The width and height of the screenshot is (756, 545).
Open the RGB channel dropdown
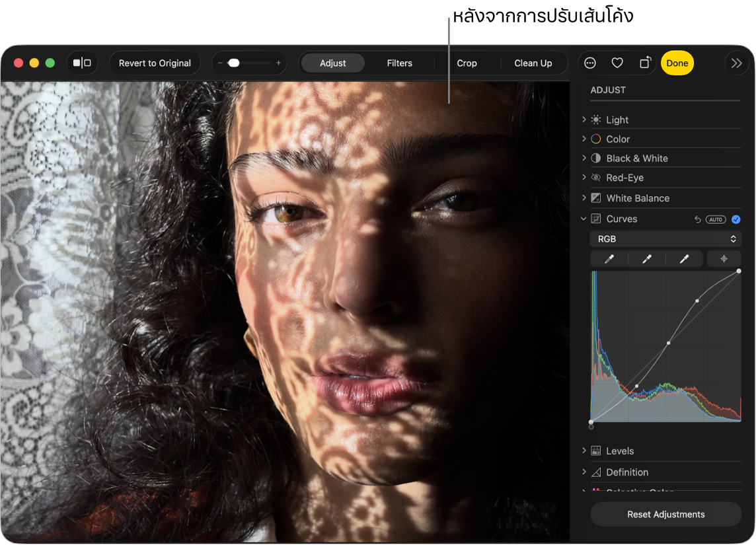[665, 239]
